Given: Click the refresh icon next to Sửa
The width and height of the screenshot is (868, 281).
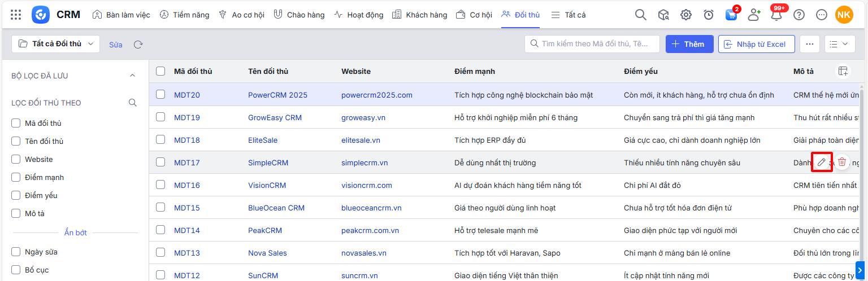Looking at the screenshot, I should pos(138,45).
